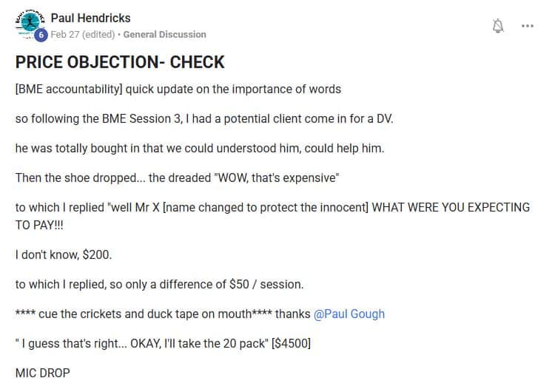Click the 'cue the crickets and duck tape' text
552x392 pixels.
[155, 314]
